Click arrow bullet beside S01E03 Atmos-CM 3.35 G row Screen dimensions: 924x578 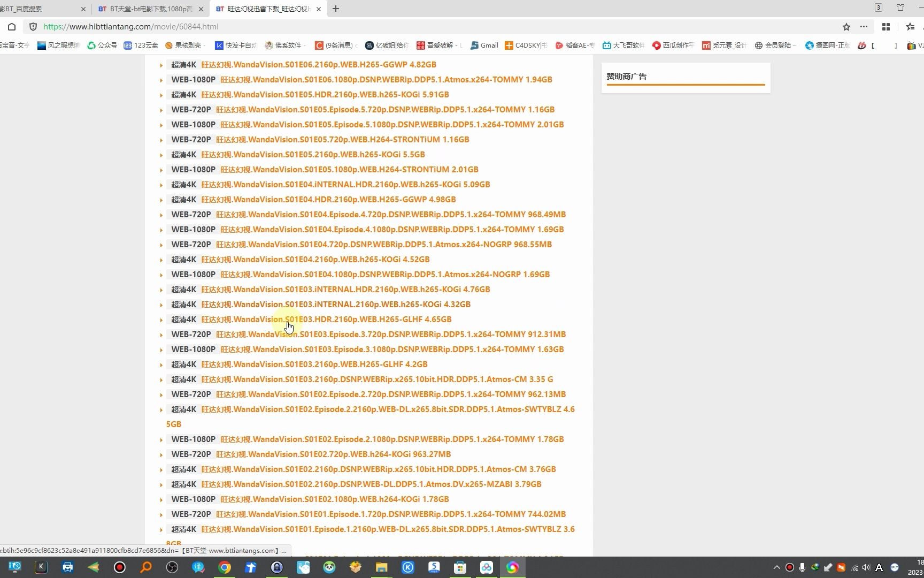pos(161,380)
